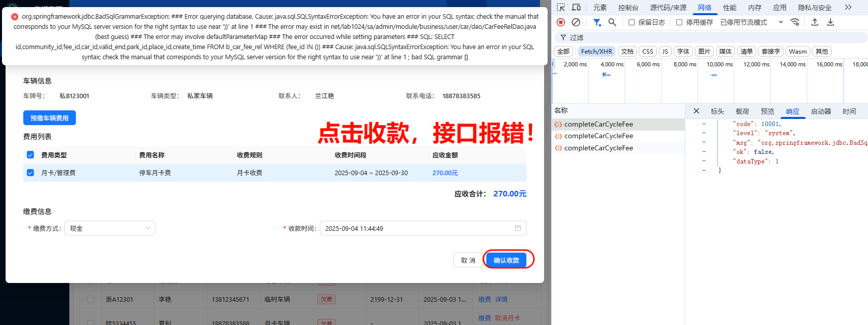Filter requests by Wasm
Image resolution: width=868 pixels, height=325 pixels.
click(x=798, y=52)
